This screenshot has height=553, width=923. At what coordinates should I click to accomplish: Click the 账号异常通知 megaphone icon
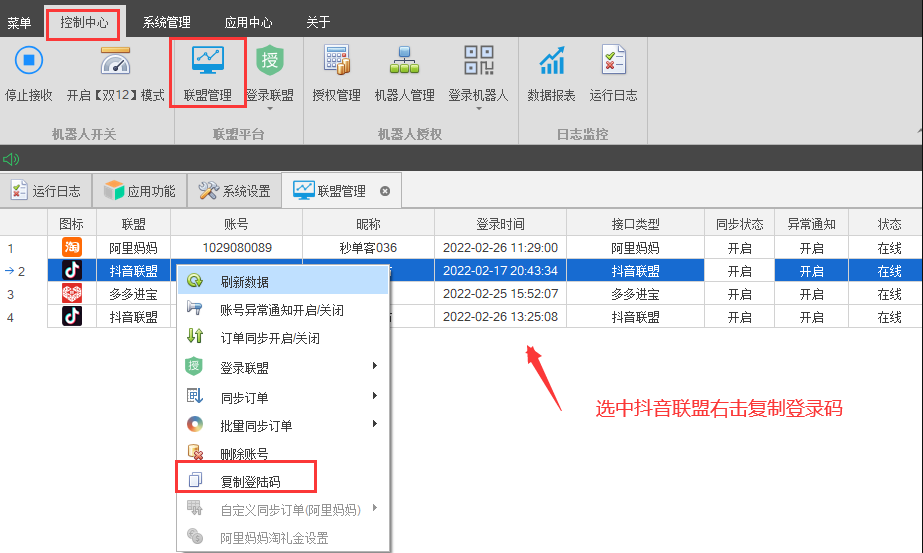pyautogui.click(x=195, y=308)
